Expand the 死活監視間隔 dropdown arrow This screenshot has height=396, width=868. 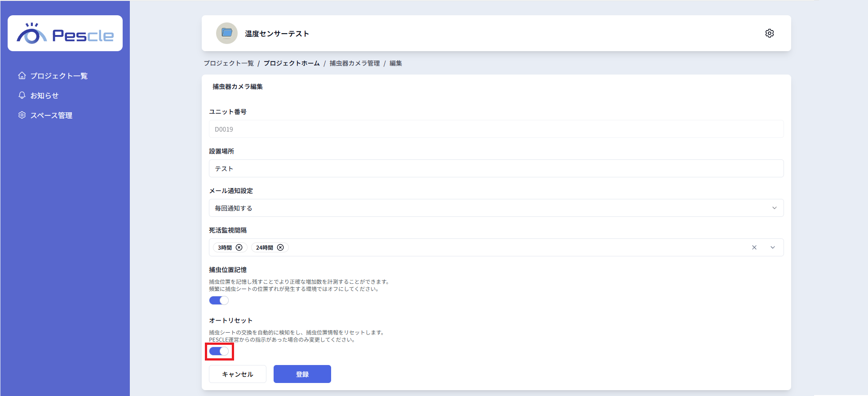click(773, 247)
